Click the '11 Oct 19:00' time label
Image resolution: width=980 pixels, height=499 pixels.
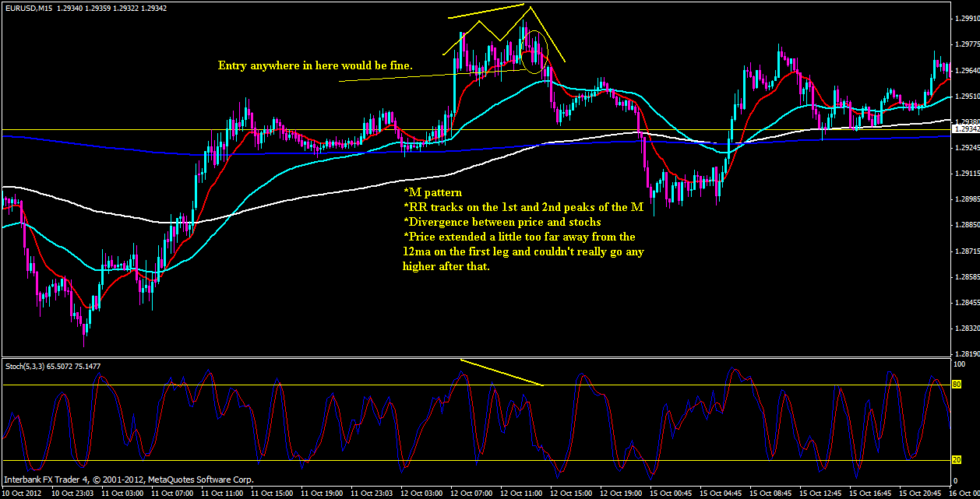tap(322, 493)
